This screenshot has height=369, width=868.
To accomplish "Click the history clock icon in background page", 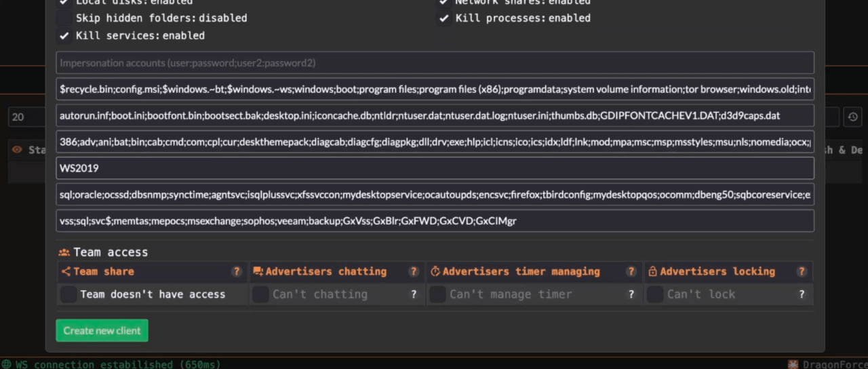I will [853, 117].
